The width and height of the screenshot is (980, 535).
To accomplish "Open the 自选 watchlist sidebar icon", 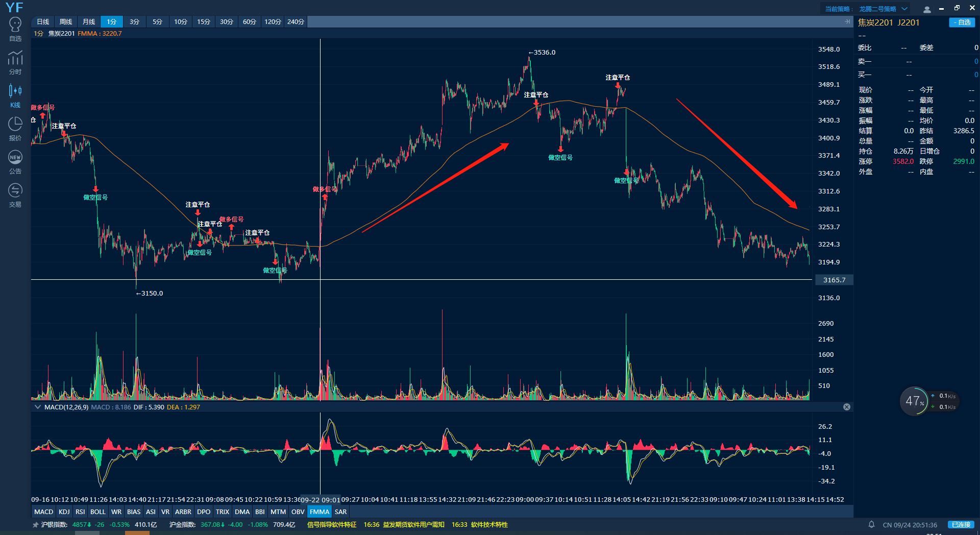I will 15,29.
